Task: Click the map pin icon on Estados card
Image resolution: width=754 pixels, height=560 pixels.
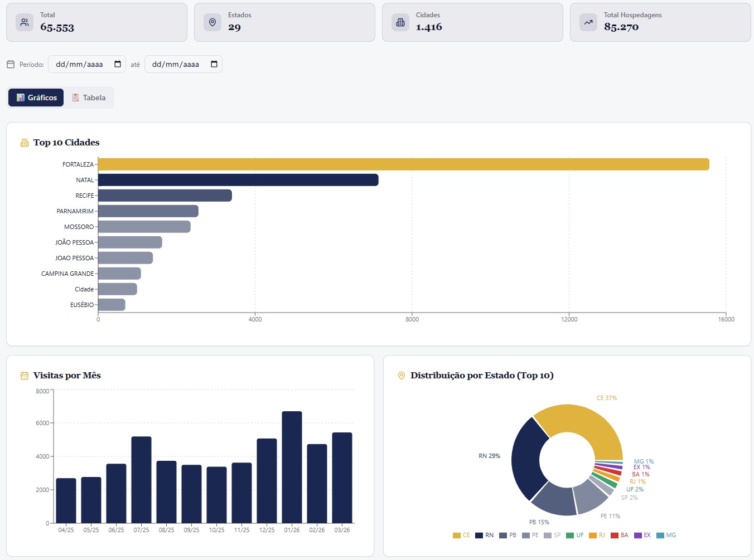Action: (212, 22)
